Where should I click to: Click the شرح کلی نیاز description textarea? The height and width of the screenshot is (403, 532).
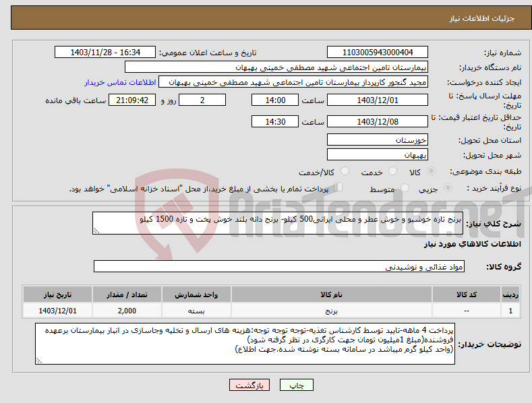[278, 223]
